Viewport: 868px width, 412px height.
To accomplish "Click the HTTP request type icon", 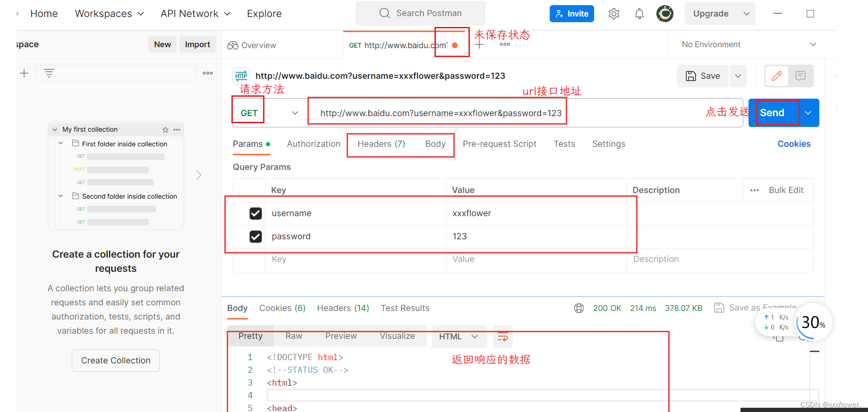I will [241, 76].
